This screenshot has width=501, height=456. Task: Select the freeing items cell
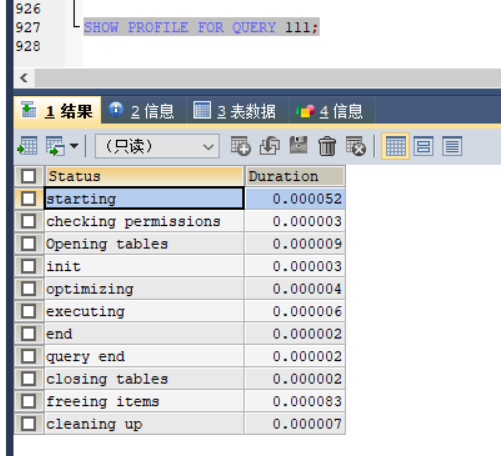coord(144,401)
